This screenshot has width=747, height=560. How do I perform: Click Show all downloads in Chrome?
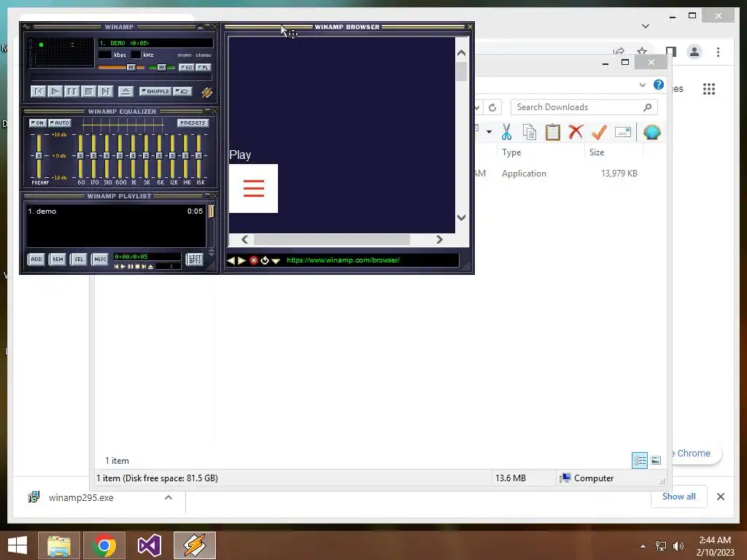tap(678, 497)
